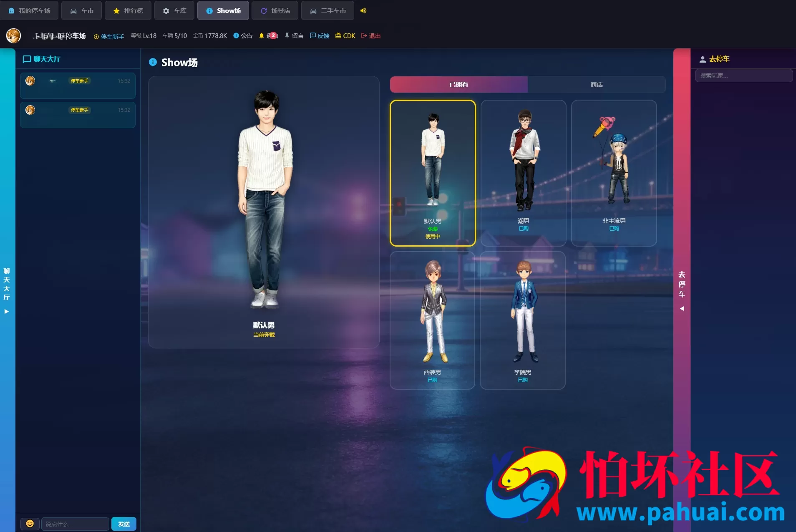Image resolution: width=796 pixels, height=532 pixels.
Task: Select the 西装男 outfit card
Action: [x=433, y=320]
